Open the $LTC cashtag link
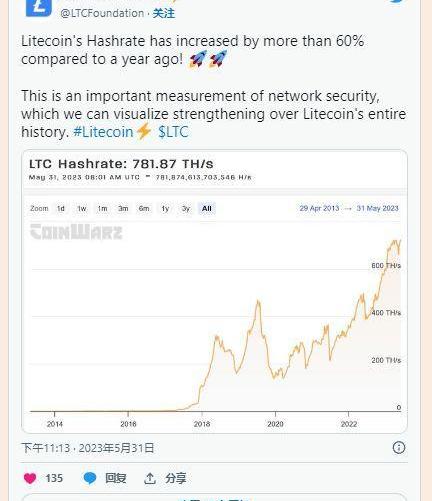This screenshot has height=501, width=432. (173, 132)
